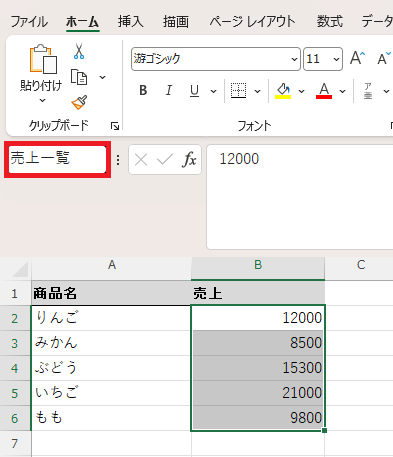
Task: Select row 6 header
Action: pos(15,418)
